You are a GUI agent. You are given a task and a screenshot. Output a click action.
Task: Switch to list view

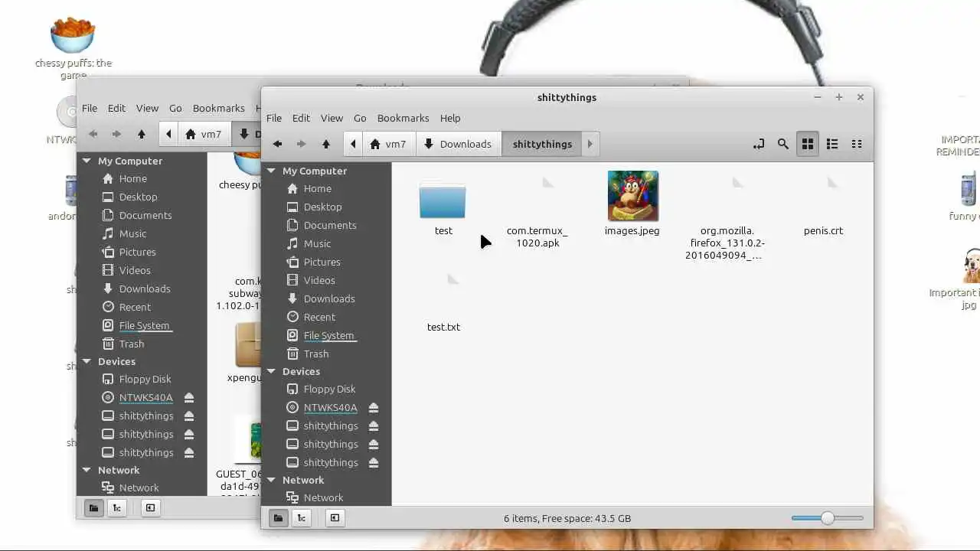832,144
